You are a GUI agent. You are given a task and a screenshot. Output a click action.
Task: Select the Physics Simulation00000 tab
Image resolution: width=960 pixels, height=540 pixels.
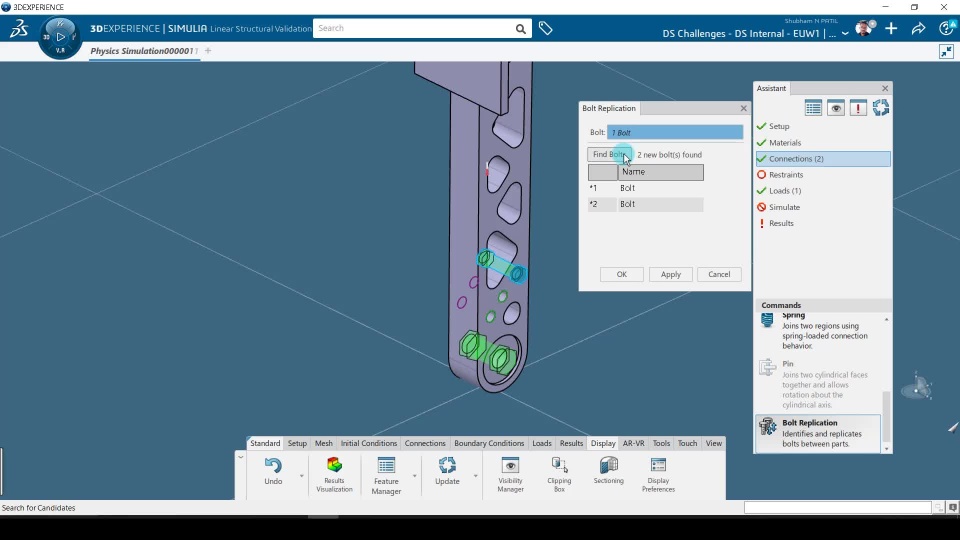144,51
